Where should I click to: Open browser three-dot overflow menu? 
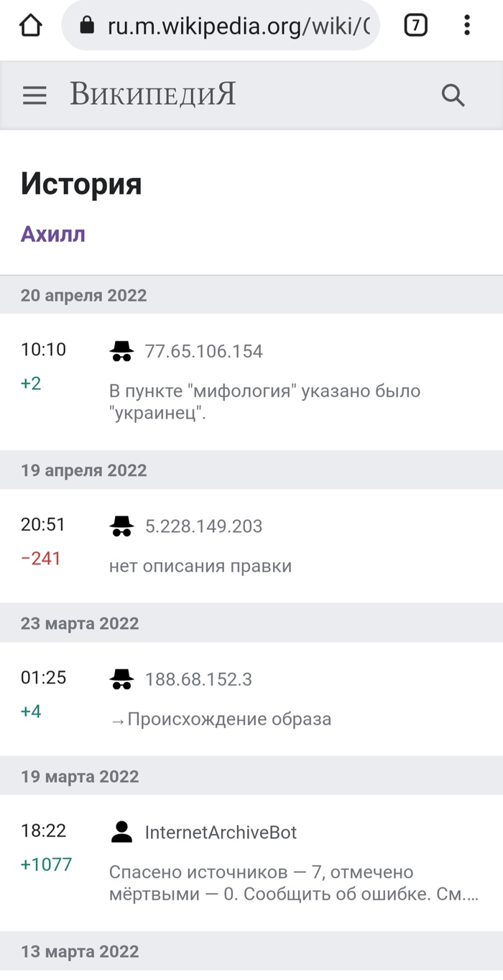tap(467, 26)
